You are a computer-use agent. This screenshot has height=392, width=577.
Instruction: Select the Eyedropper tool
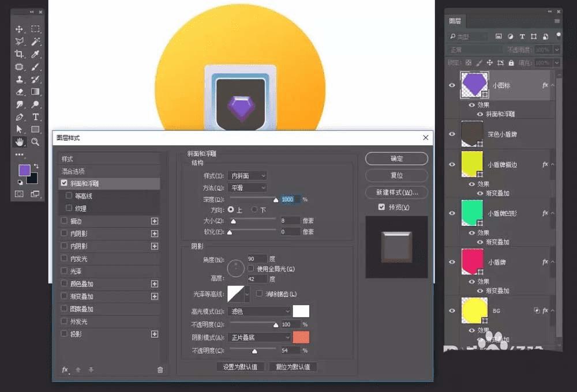(35, 54)
